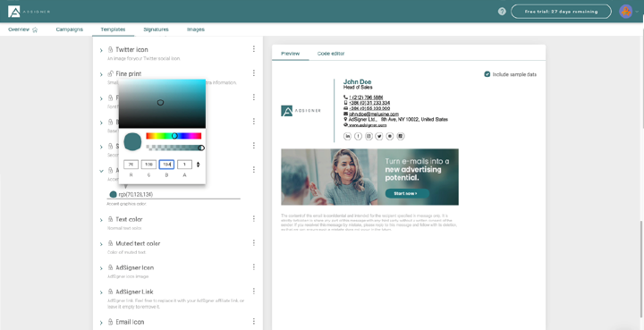
Task: Click accent color swatch beside rgb(70,128,134)
Action: (113, 194)
